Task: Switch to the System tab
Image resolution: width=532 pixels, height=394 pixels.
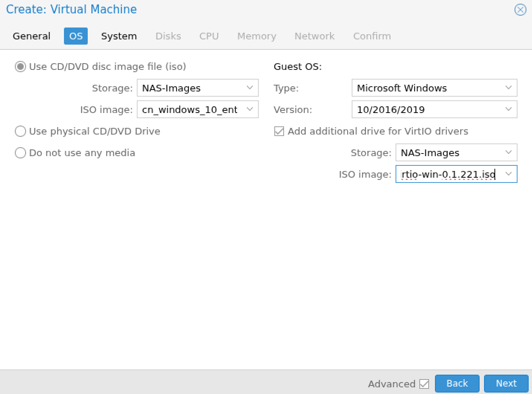Action: [x=119, y=36]
